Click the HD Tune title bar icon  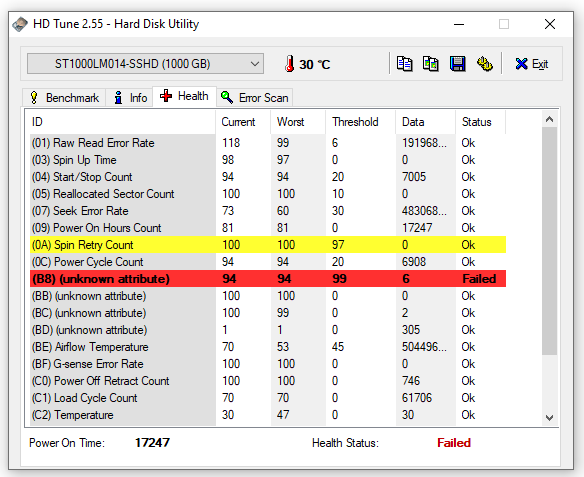[20, 24]
